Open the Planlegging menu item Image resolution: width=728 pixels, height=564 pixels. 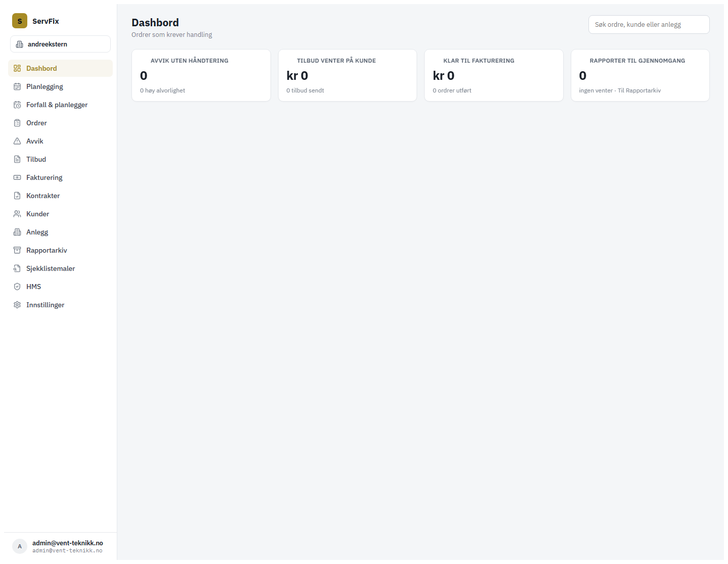coord(60,86)
